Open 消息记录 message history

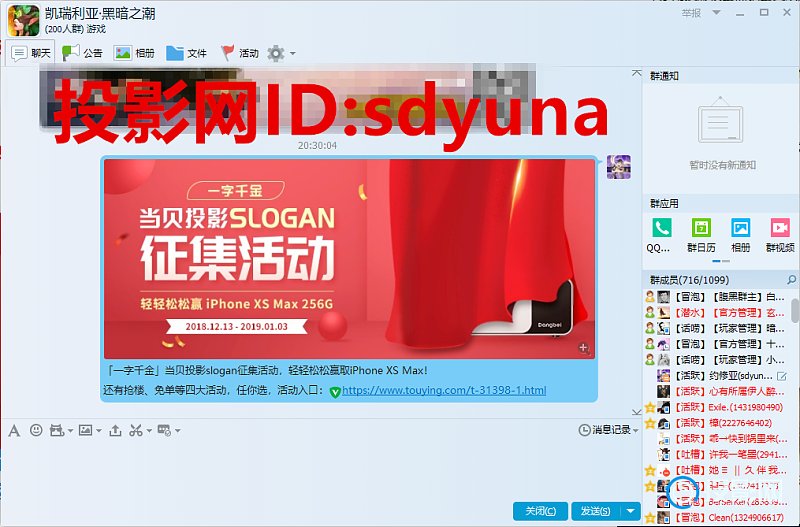point(611,430)
